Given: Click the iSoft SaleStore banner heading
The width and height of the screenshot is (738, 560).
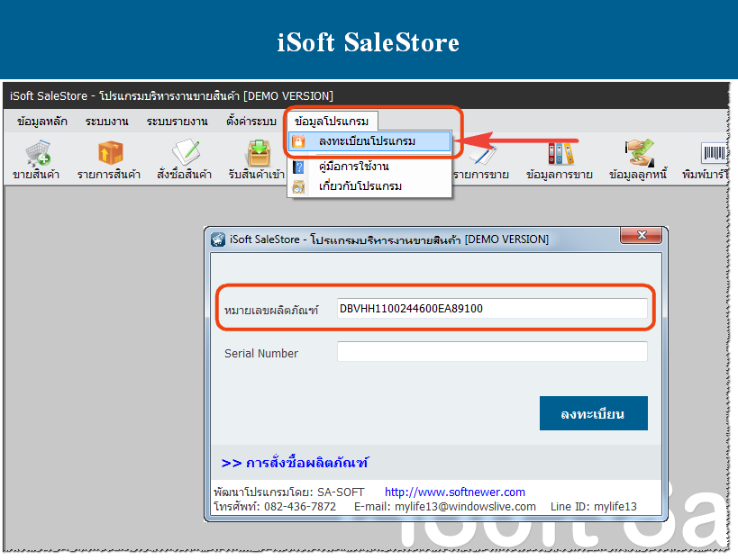Looking at the screenshot, I should tap(368, 42).
